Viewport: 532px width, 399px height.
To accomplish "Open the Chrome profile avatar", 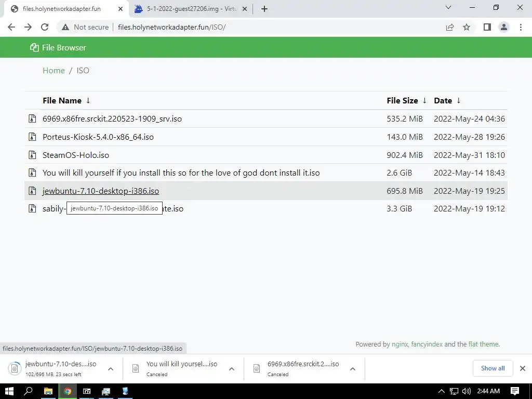I will (504, 27).
